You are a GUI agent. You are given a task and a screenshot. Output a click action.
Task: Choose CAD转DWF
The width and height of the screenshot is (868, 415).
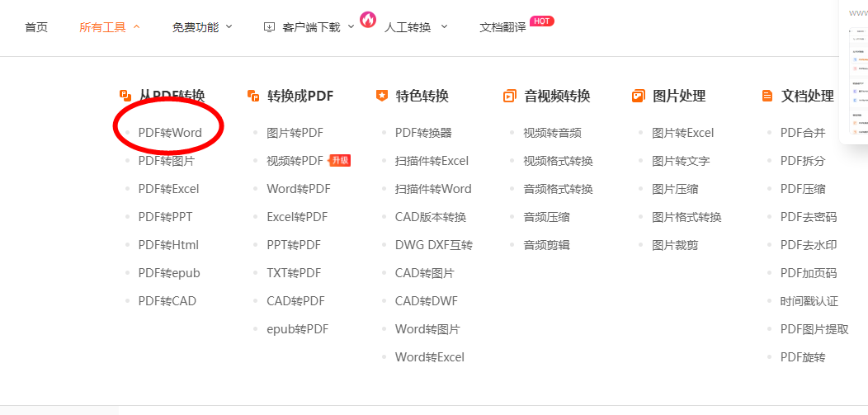click(427, 302)
